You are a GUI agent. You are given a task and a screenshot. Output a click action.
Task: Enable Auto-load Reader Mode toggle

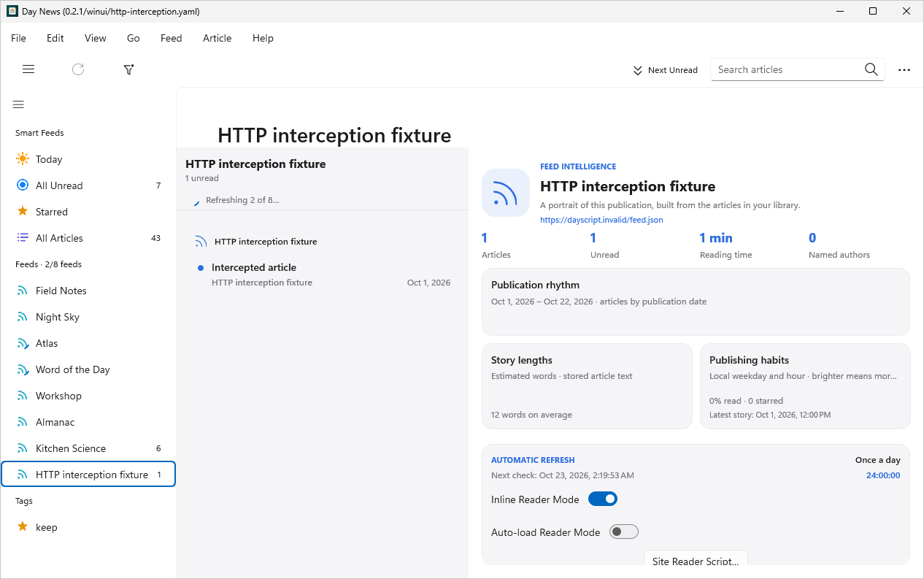point(624,532)
